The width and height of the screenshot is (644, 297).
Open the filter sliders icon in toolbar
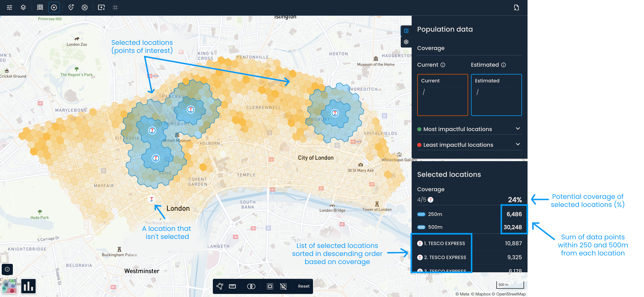(10, 7)
